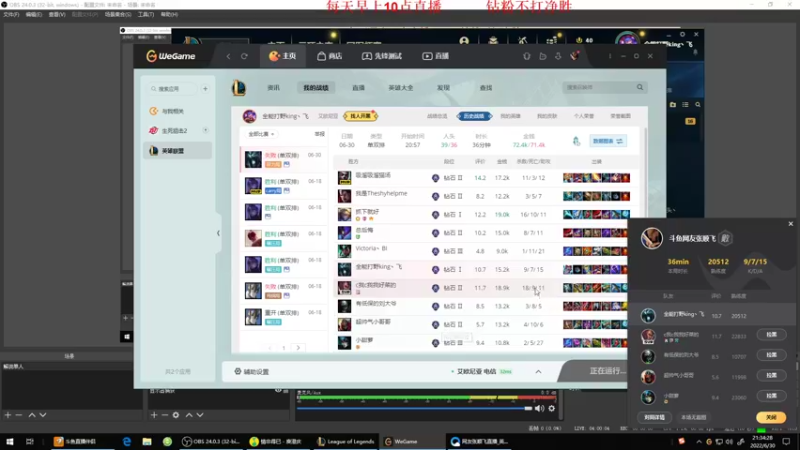Select the 发现 sub-tab
This screenshot has height=450, width=800.
click(x=443, y=88)
